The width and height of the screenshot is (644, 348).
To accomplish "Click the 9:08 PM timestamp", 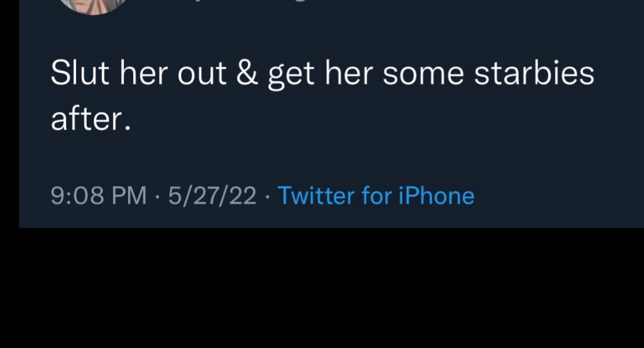I will click(99, 196).
